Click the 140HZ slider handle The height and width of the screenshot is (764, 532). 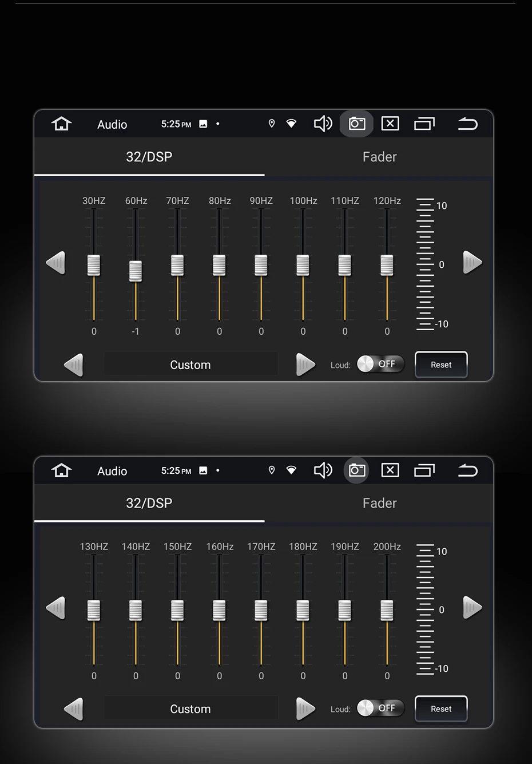pos(136,610)
